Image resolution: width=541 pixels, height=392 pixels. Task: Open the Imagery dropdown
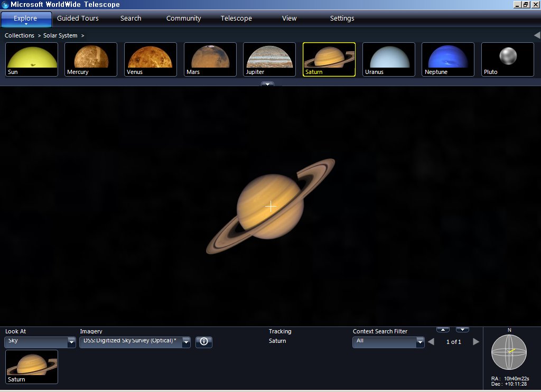(x=135, y=342)
